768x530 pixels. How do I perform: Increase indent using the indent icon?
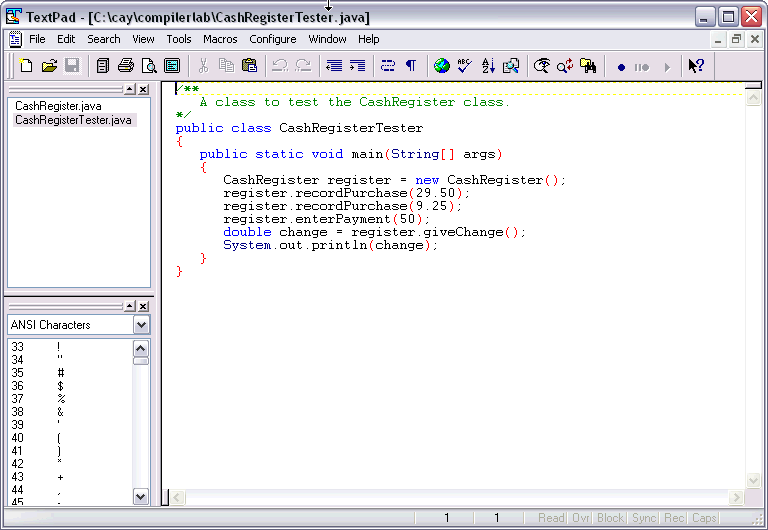358,66
